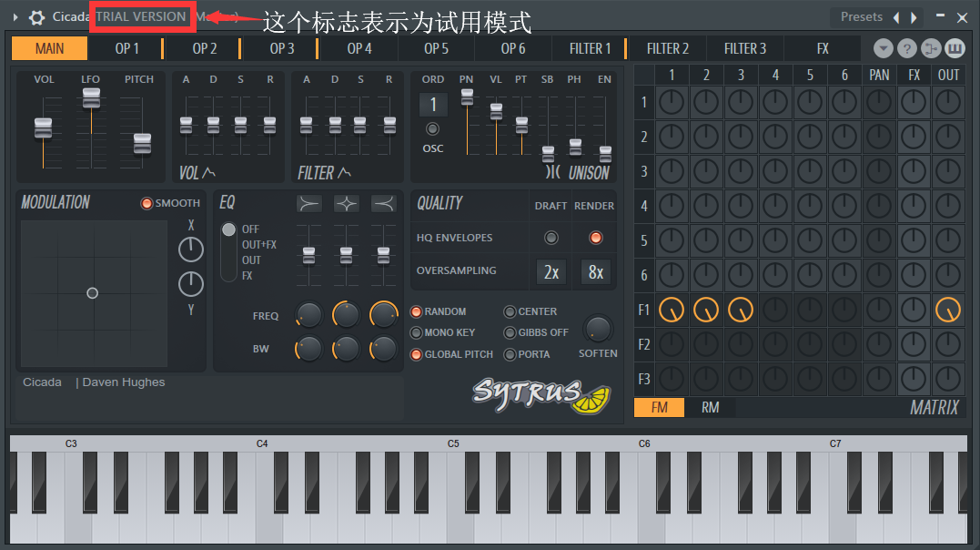Open the OP 4 tab
980x550 pixels.
coord(359,48)
